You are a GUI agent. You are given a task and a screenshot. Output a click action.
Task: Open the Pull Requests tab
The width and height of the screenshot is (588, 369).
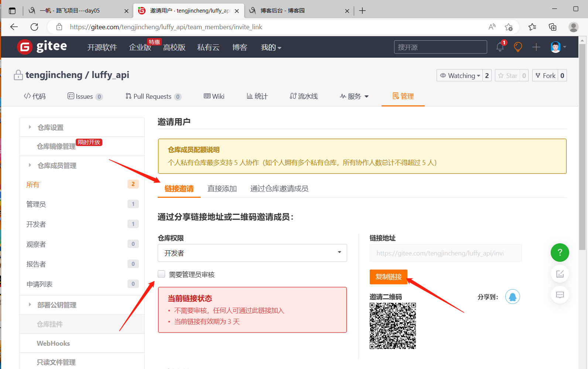(x=153, y=96)
